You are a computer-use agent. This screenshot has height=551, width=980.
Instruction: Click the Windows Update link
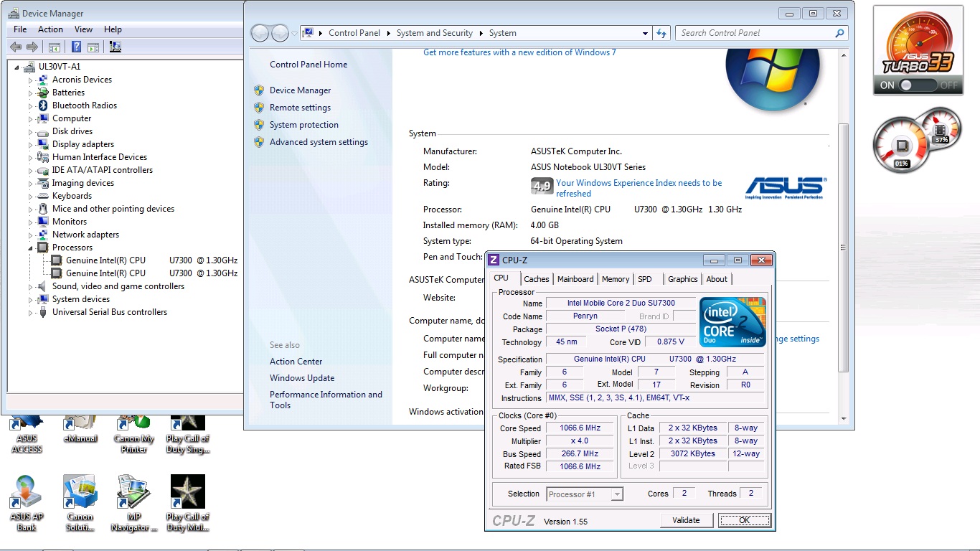(302, 378)
